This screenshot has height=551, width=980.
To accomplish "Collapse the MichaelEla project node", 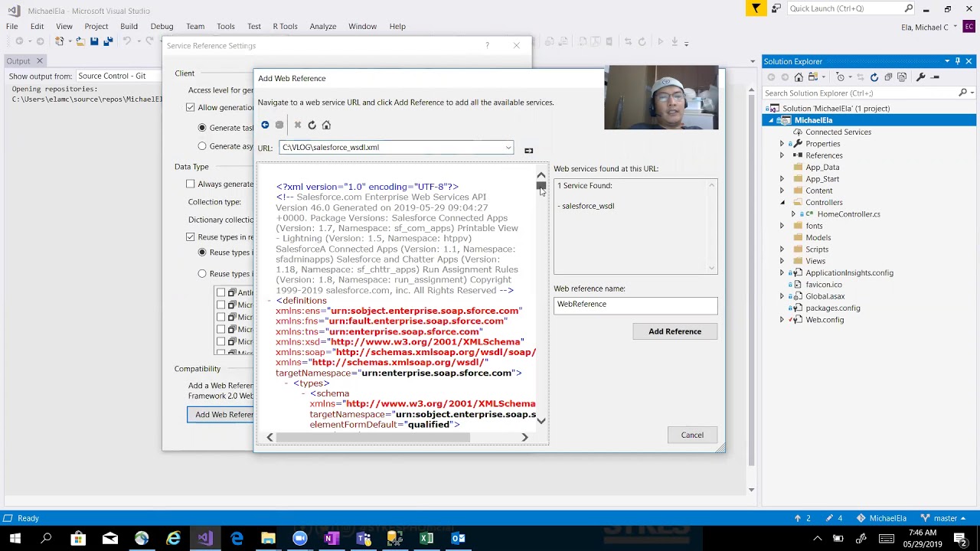I will click(x=771, y=120).
